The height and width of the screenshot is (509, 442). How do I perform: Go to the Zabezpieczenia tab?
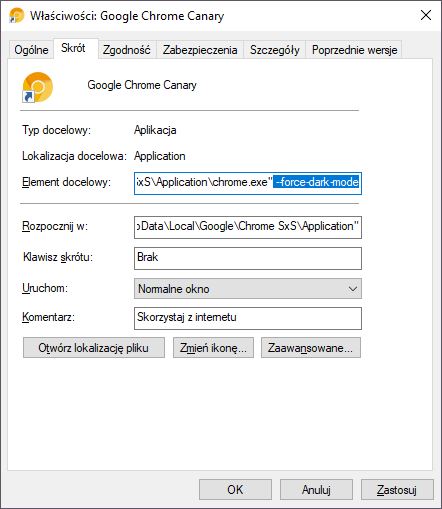(x=200, y=50)
